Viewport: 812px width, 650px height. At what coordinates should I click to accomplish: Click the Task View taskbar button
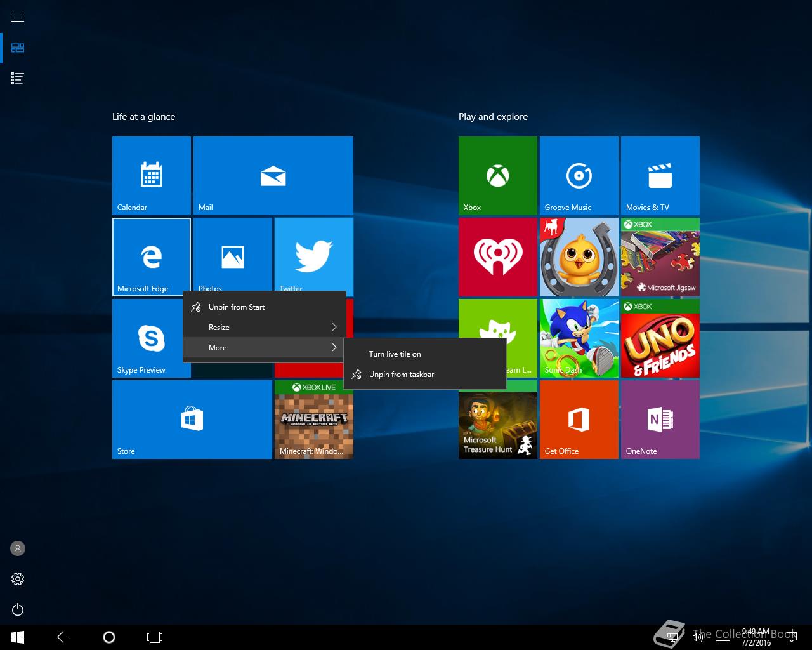point(155,637)
